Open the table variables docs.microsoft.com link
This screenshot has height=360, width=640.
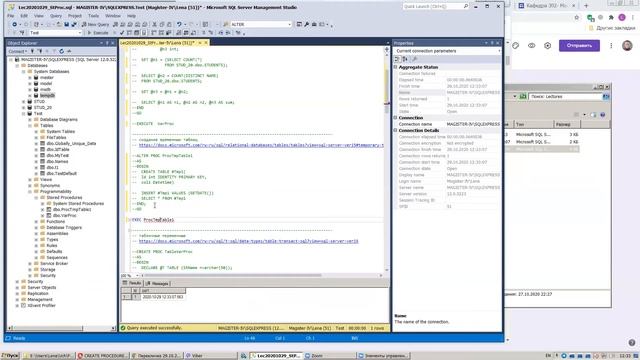pyautogui.click(x=249, y=241)
